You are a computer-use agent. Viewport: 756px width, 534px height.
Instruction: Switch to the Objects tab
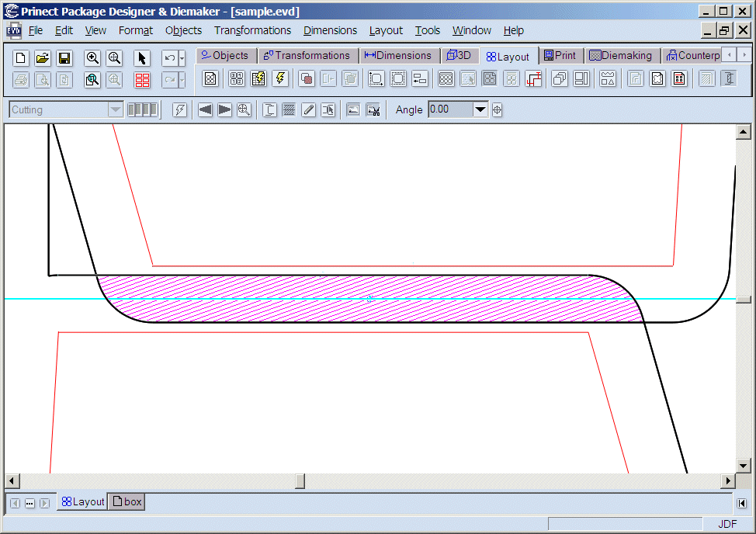[226, 55]
